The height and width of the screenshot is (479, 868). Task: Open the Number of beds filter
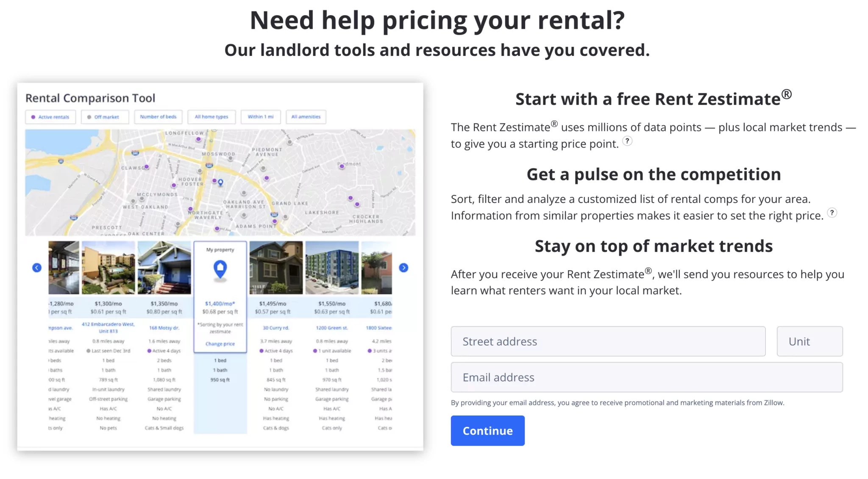tap(158, 117)
